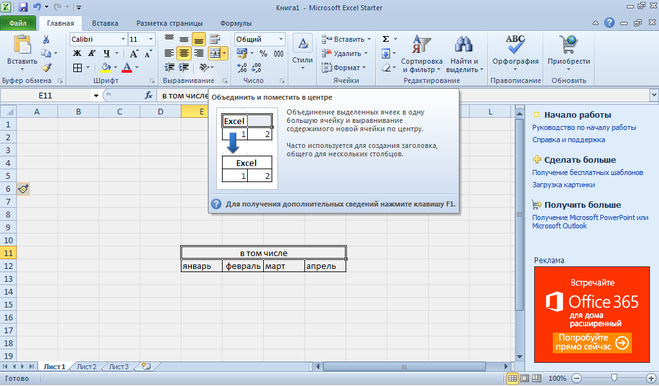The width and height of the screenshot is (659, 386).
Task: Switch to the Формулы tab
Action: 236,23
